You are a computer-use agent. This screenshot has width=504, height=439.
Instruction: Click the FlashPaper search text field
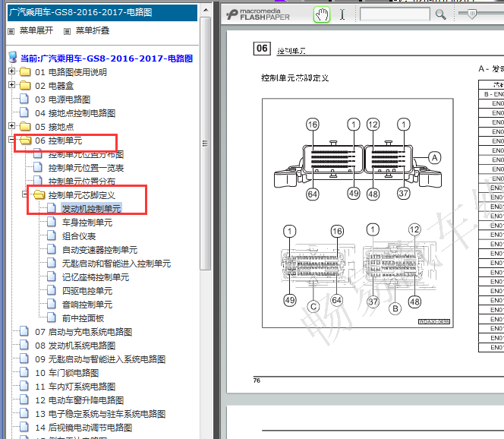click(x=395, y=14)
